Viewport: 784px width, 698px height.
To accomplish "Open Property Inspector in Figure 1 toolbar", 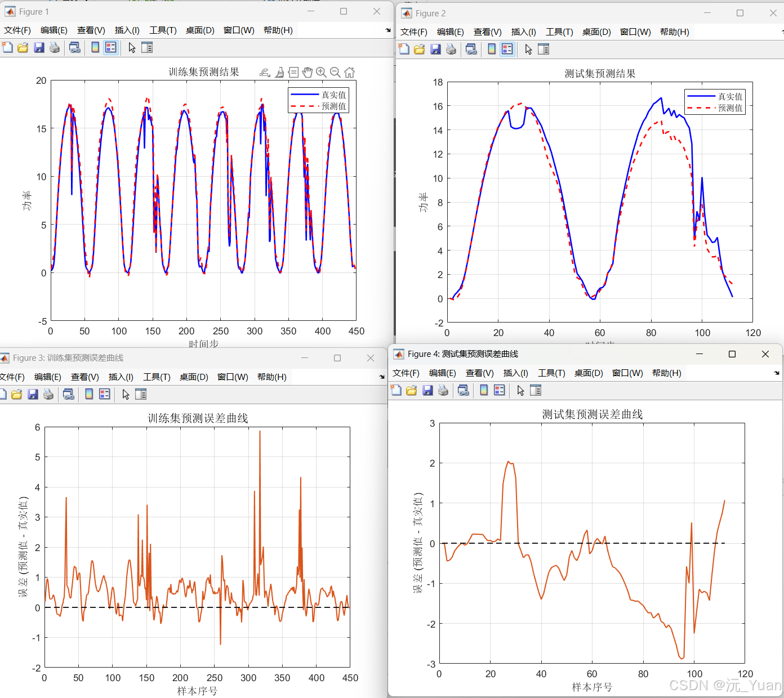I will 147,48.
